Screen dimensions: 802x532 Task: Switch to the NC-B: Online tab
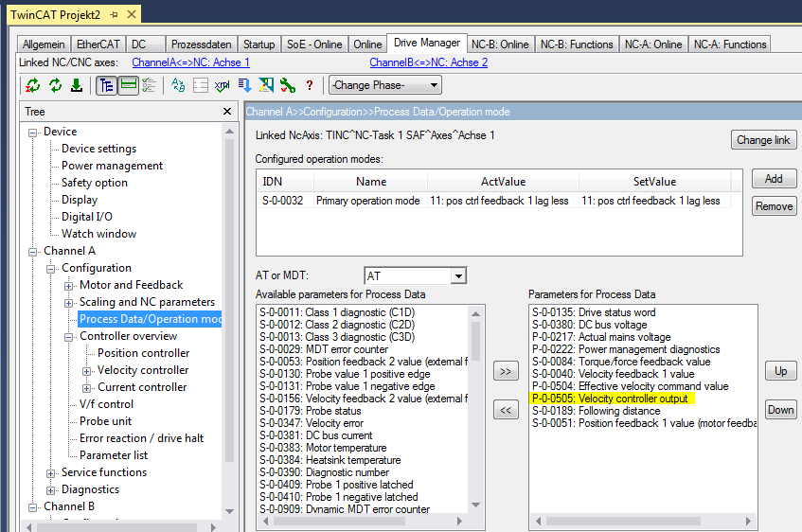click(500, 44)
